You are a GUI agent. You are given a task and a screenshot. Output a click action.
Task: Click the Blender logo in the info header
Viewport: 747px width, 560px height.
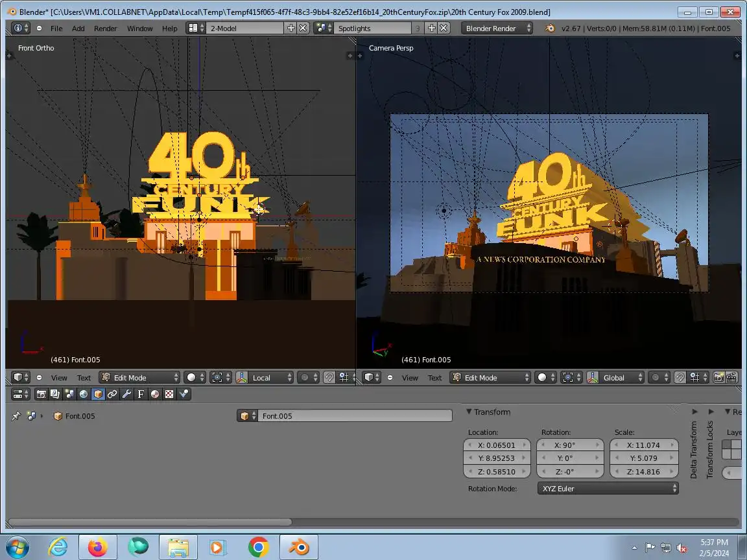pyautogui.click(x=550, y=28)
